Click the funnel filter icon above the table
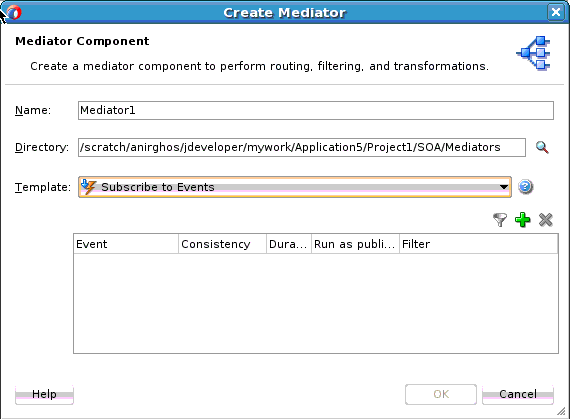Viewport: 571px width, 419px height. coord(500,220)
